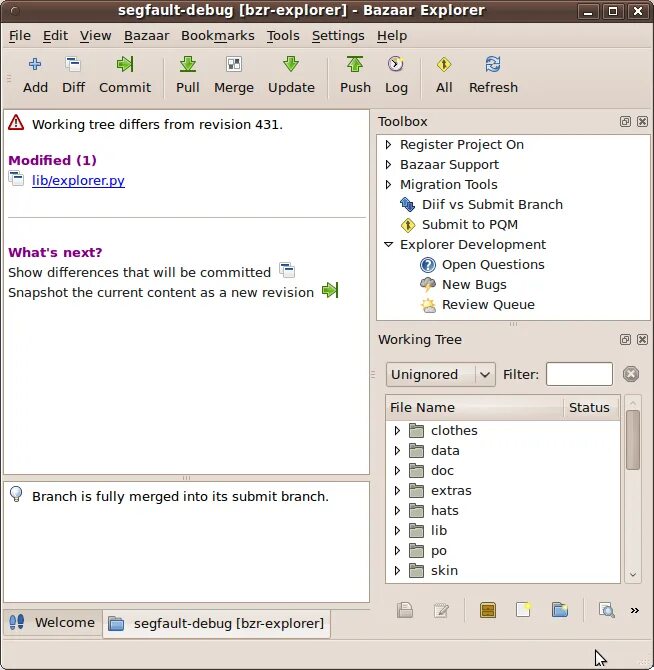Expand the 'skin' folder

(397, 570)
